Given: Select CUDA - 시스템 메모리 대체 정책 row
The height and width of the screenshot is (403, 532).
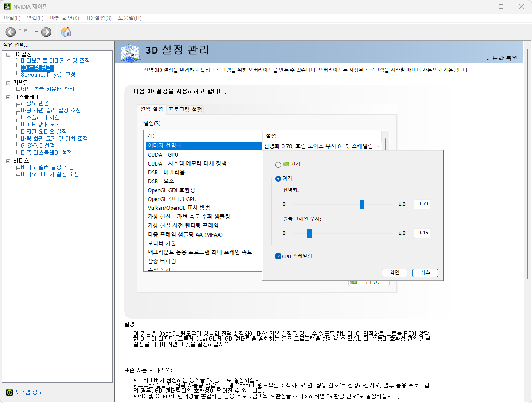Looking at the screenshot, I should (x=204, y=164).
